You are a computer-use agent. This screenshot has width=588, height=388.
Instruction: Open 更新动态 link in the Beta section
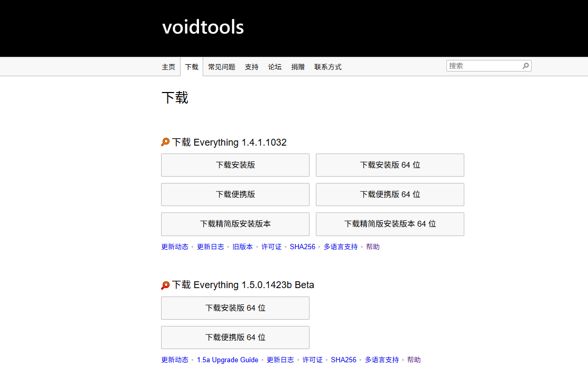[x=175, y=360]
